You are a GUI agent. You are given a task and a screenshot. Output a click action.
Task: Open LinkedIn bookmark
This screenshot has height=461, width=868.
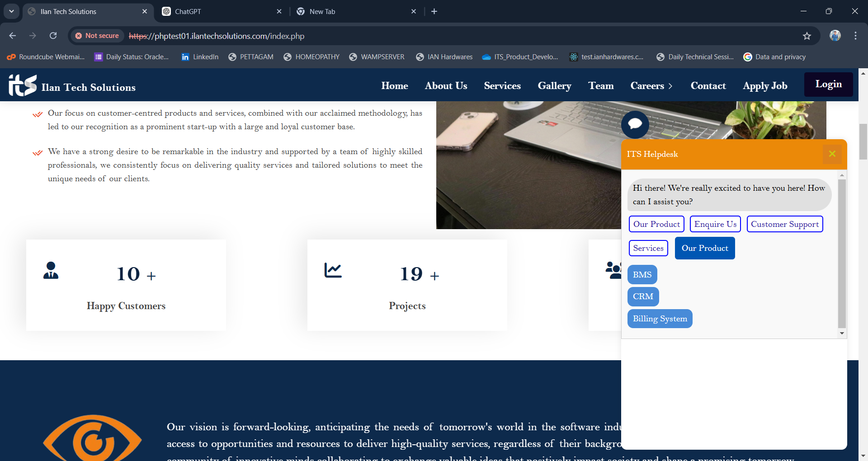click(x=200, y=57)
